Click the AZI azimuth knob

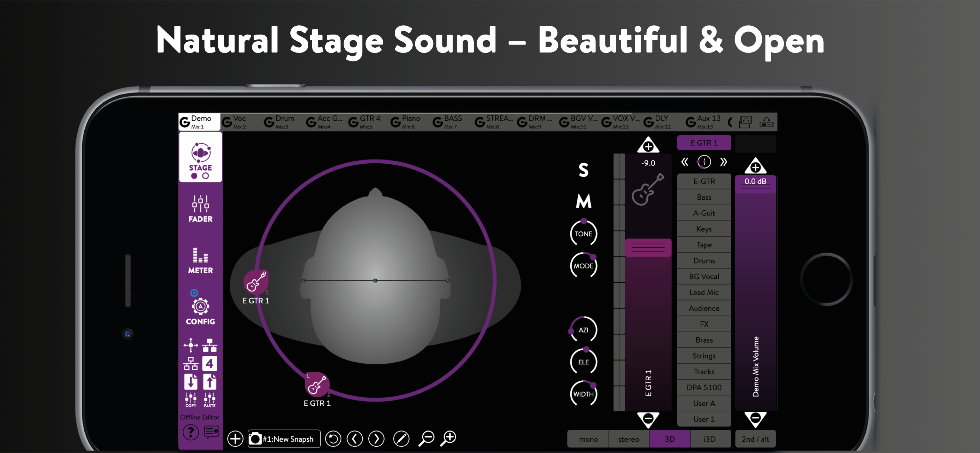tap(583, 329)
